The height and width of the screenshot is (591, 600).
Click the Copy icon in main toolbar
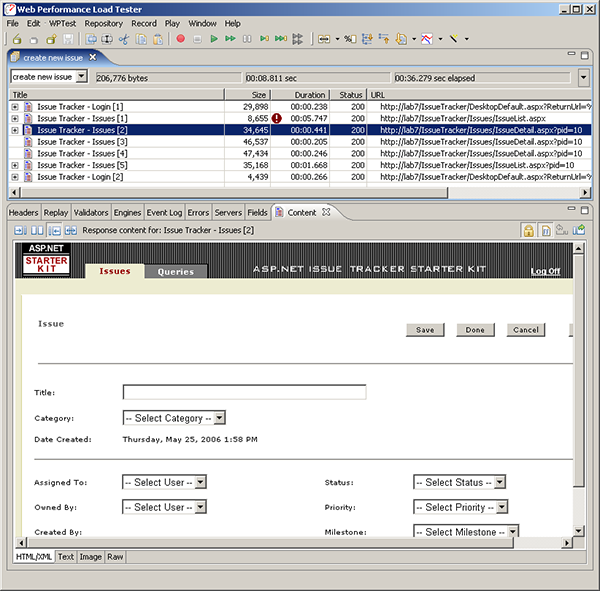pos(141,39)
